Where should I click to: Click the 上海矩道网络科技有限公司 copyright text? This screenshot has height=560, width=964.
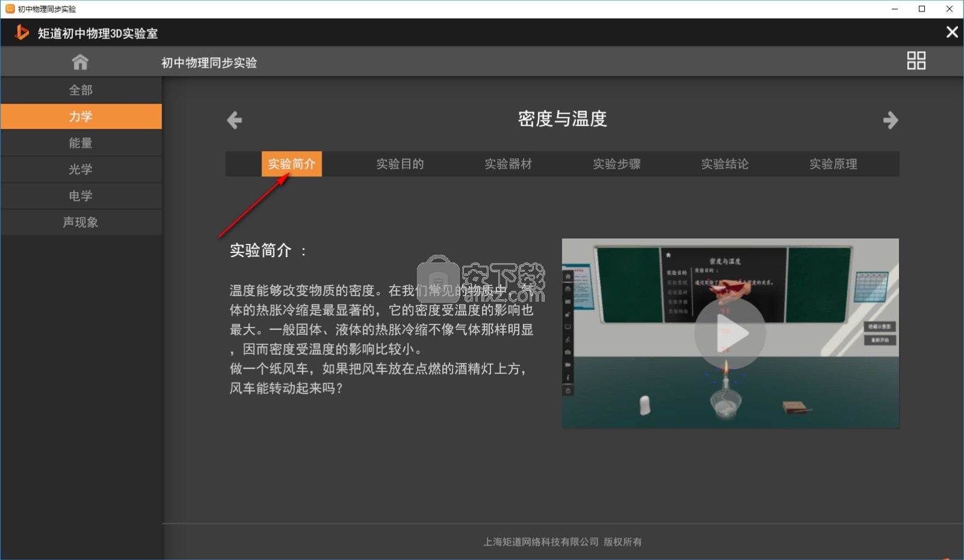point(562,542)
